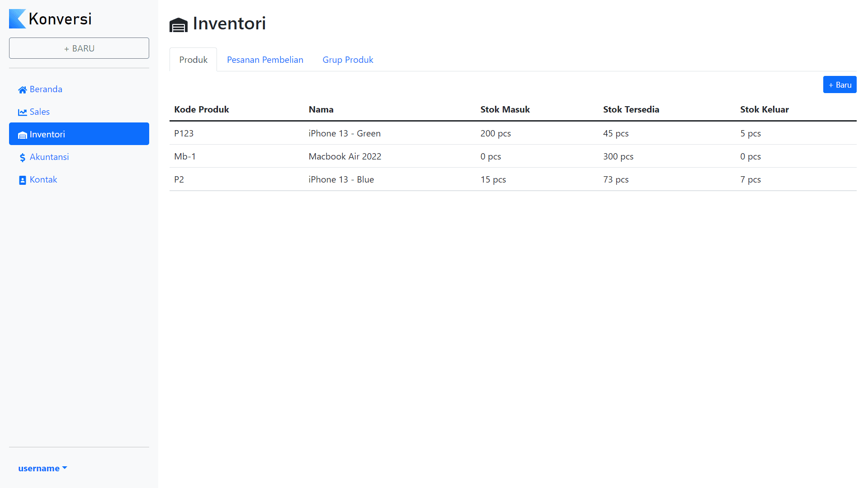This screenshot has width=868, height=488.
Task: Click the Konversi logo icon
Action: click(18, 19)
